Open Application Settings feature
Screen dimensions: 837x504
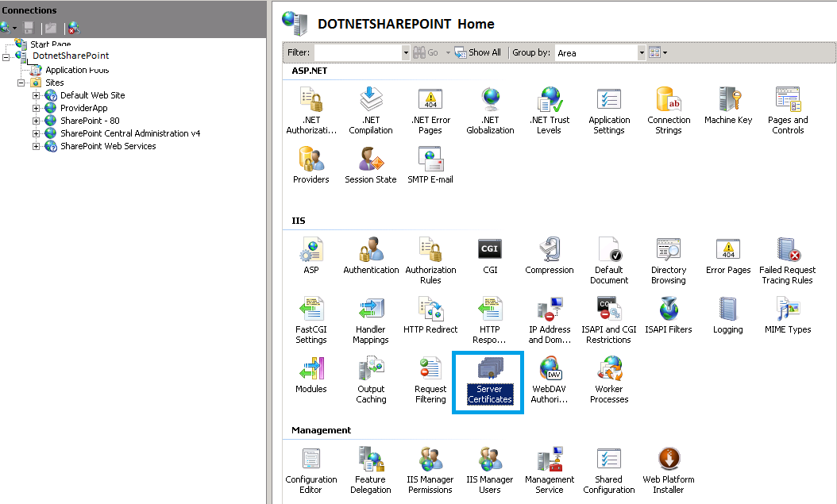[609, 110]
